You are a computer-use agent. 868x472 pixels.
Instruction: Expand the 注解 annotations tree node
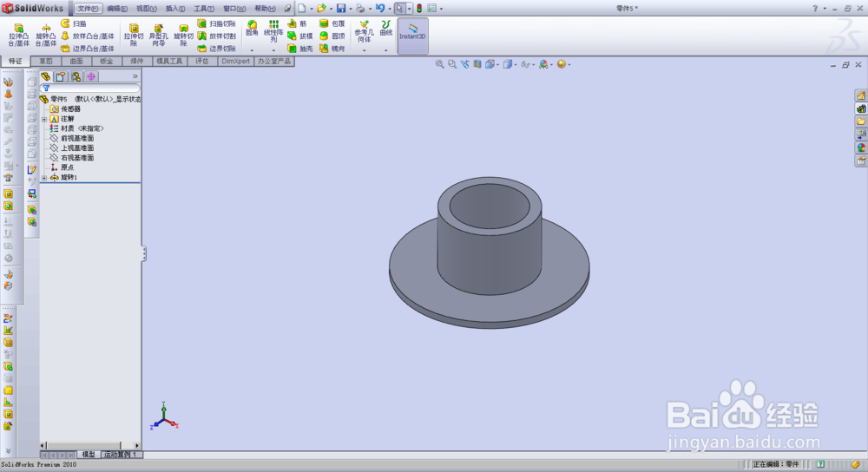click(44, 119)
